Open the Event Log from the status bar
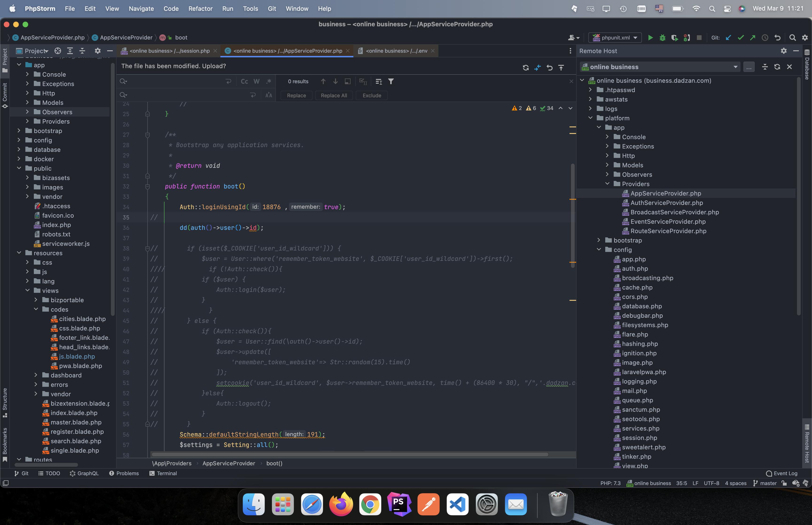812x525 pixels. [782, 473]
